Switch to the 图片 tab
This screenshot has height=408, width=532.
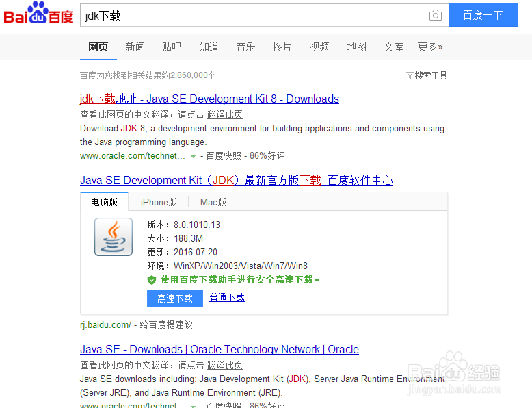click(x=282, y=47)
